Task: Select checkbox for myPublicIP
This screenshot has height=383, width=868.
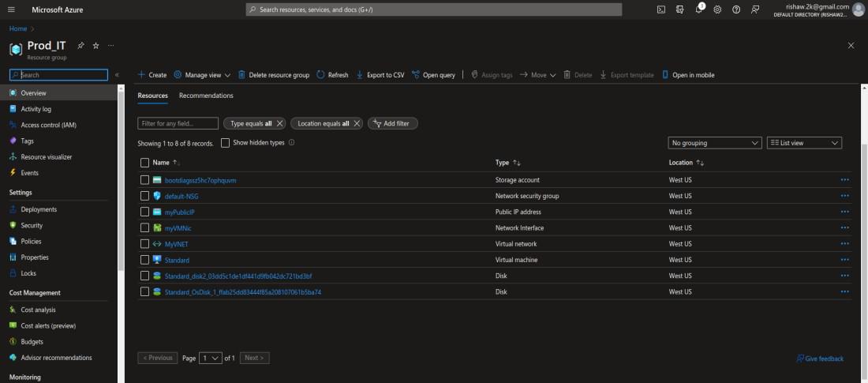Action: pyautogui.click(x=145, y=212)
